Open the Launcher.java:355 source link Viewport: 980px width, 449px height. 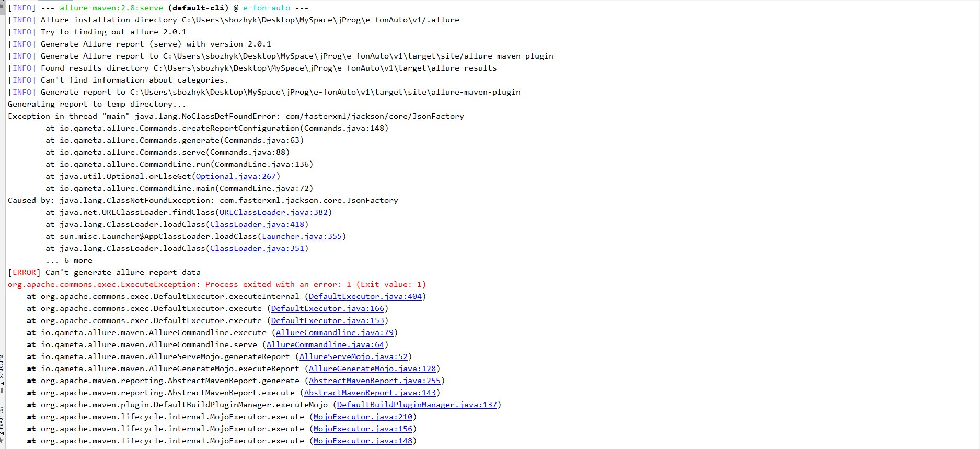click(x=302, y=236)
